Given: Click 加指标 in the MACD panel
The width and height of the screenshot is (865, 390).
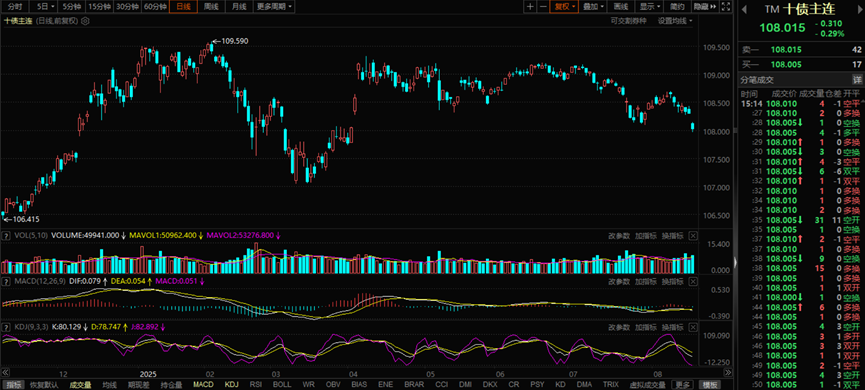Looking at the screenshot, I should [645, 281].
